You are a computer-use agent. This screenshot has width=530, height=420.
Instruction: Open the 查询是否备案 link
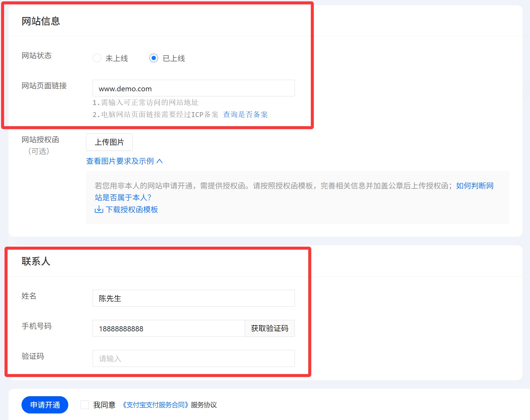245,114
